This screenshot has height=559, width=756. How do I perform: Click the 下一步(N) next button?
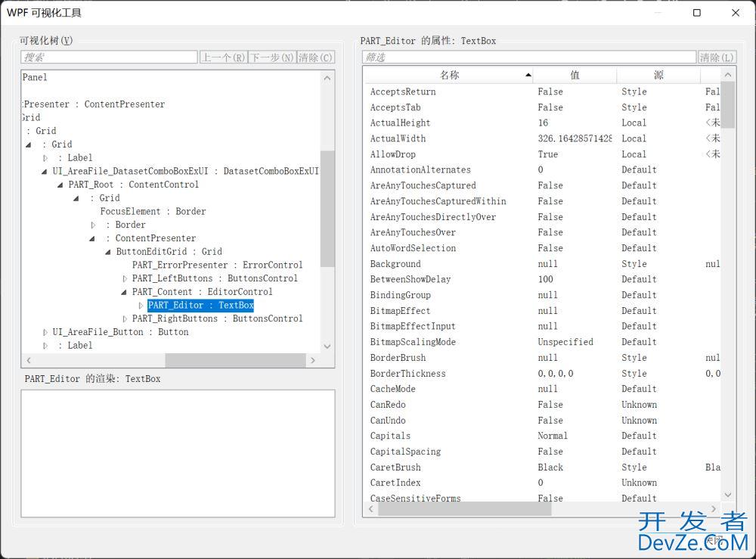pos(272,57)
